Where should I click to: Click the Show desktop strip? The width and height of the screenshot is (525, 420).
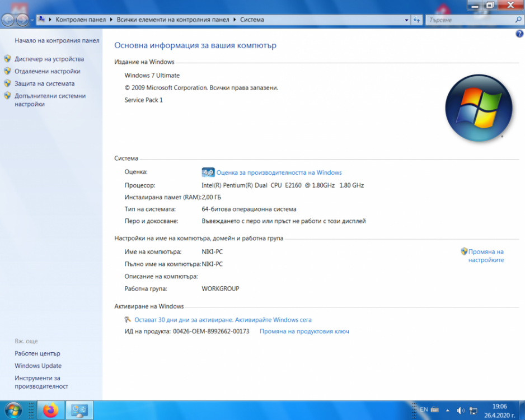pyautogui.click(x=522, y=410)
